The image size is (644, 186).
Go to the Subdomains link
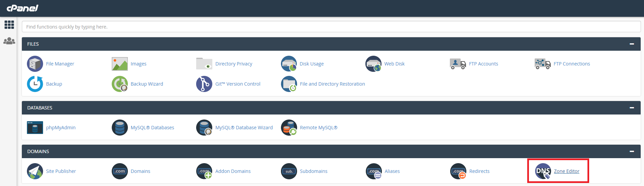pyautogui.click(x=314, y=171)
